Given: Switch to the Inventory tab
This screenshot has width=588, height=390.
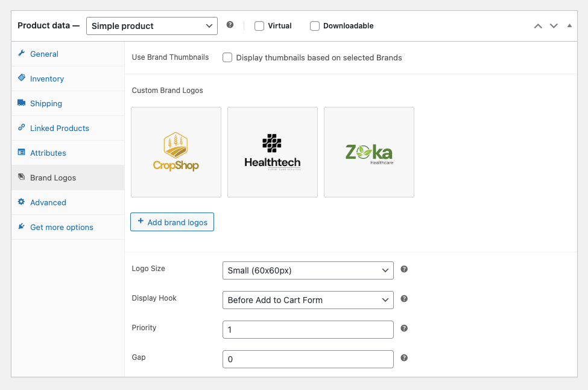Looking at the screenshot, I should 46,79.
